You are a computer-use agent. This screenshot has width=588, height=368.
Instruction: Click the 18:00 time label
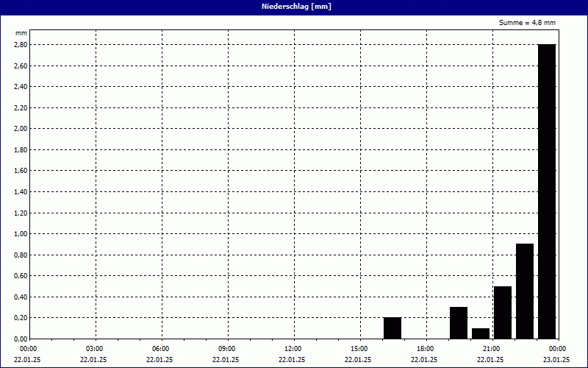click(x=426, y=349)
